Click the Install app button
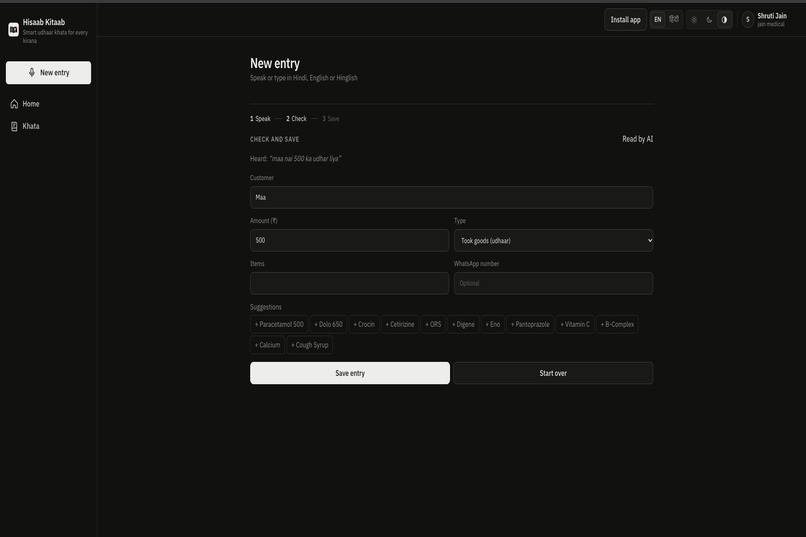This screenshot has width=806, height=537. (x=626, y=20)
